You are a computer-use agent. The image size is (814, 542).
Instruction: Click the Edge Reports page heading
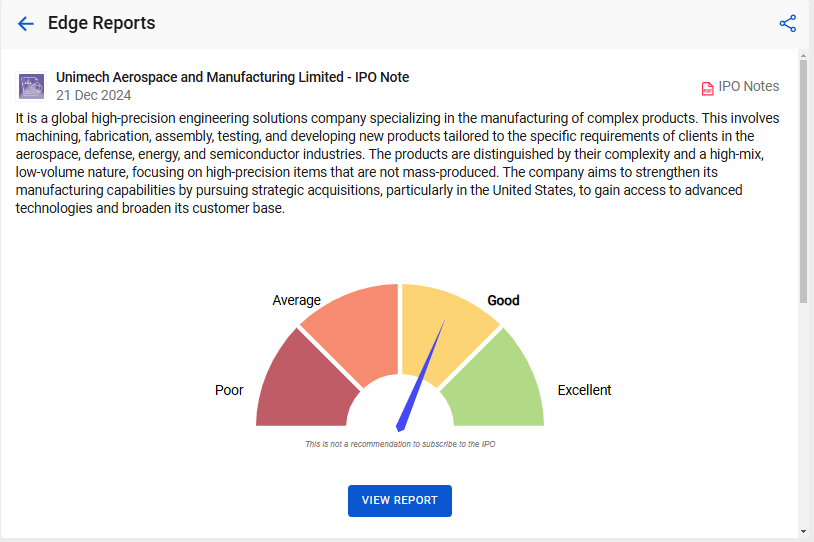(101, 23)
